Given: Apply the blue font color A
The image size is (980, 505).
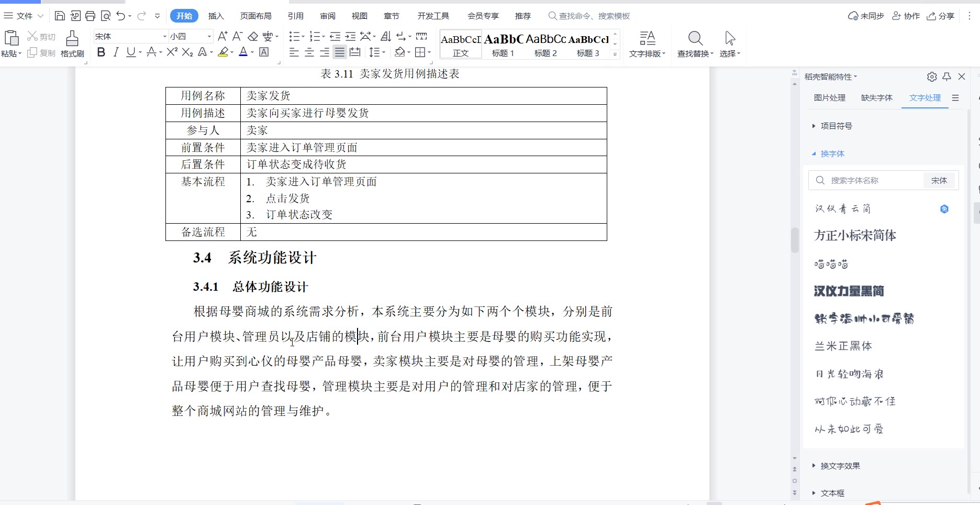Looking at the screenshot, I should (x=243, y=52).
